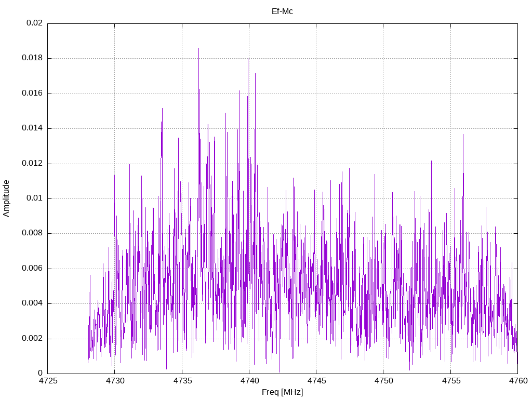Click the y-axis tick label 0.008
The width and height of the screenshot is (532, 399).
(x=33, y=233)
